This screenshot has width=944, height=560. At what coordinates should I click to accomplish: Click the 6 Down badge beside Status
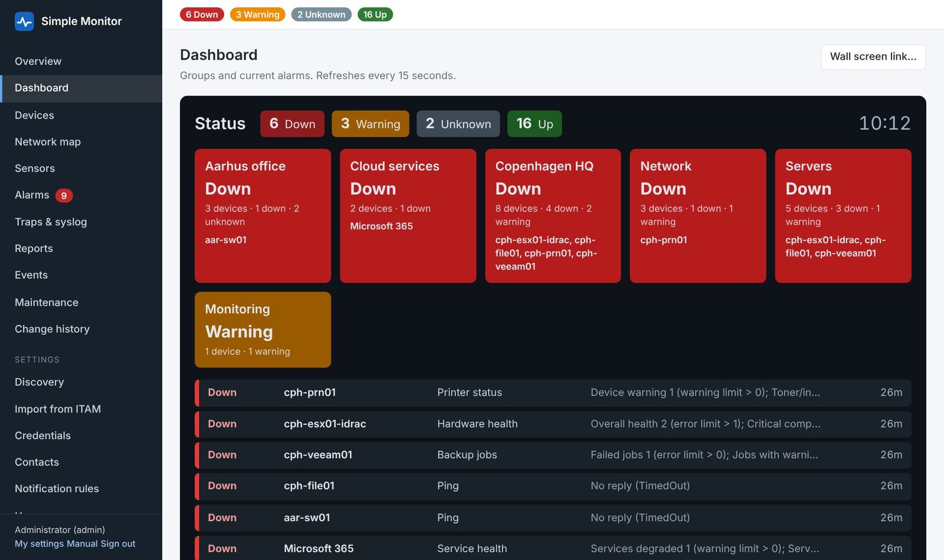(292, 124)
